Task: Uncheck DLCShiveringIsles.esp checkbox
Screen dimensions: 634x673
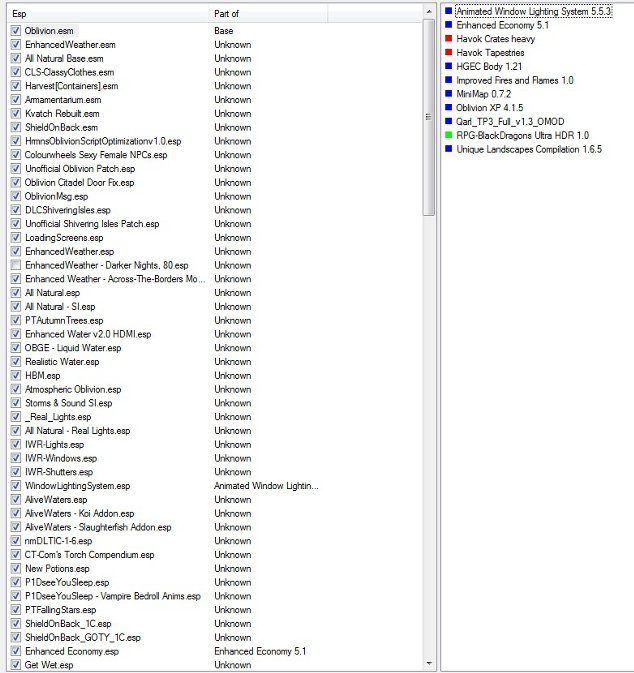Action: coord(16,210)
